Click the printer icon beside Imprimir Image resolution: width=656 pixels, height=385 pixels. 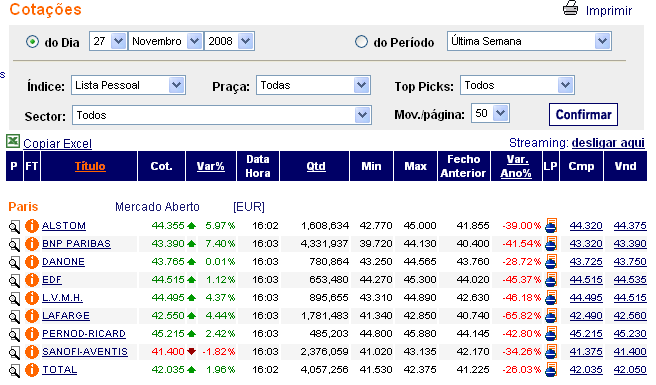(x=570, y=8)
